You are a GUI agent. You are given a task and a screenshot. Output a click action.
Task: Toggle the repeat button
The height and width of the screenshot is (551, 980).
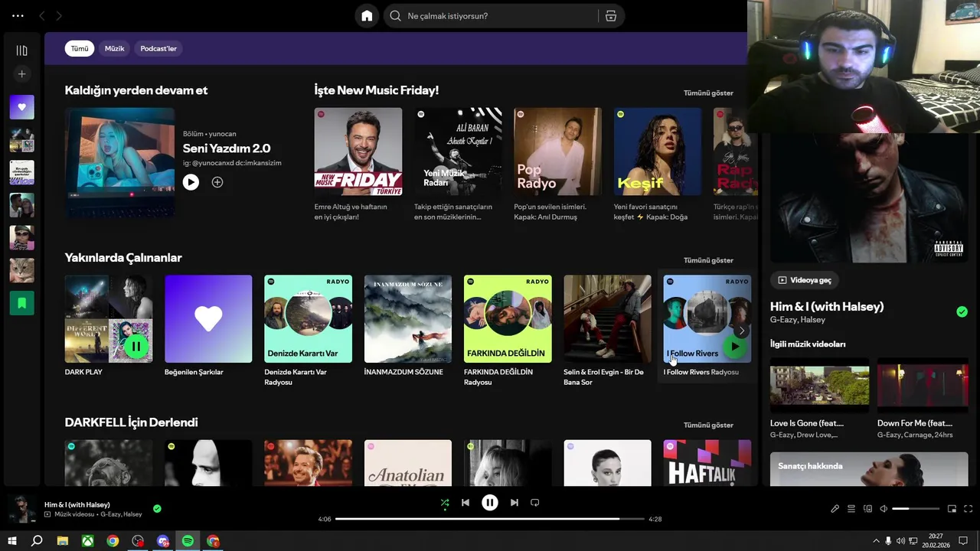point(535,503)
